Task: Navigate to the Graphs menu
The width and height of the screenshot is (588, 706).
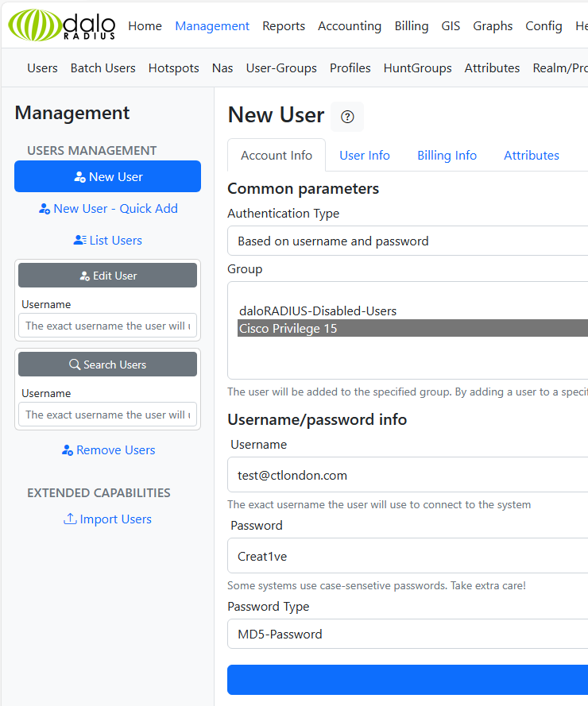Action: [x=492, y=26]
